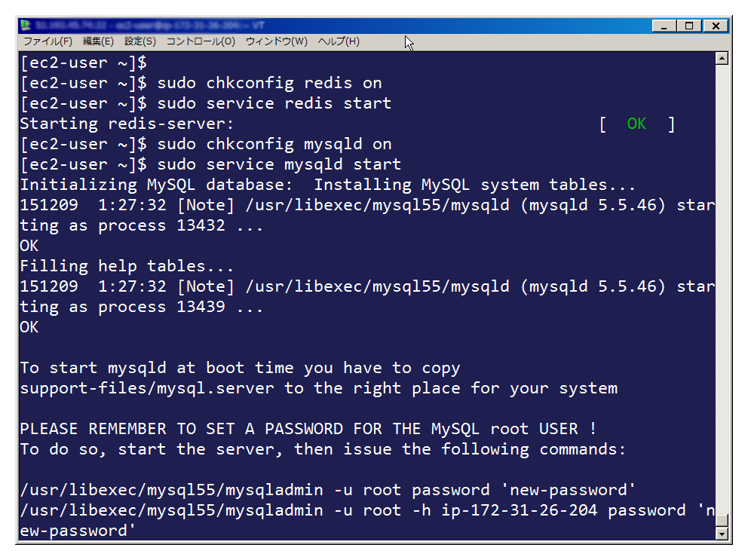Screen dimensions: 748x560
Task: Click the vertical scrollbar thumb
Action: pyautogui.click(x=722, y=521)
